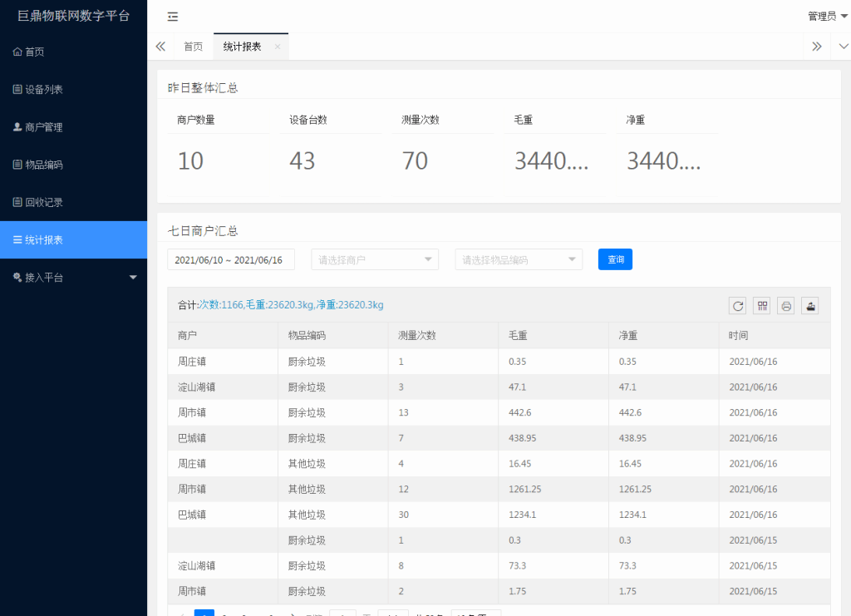
Task: Switch to the 首页 tab
Action: [193, 47]
